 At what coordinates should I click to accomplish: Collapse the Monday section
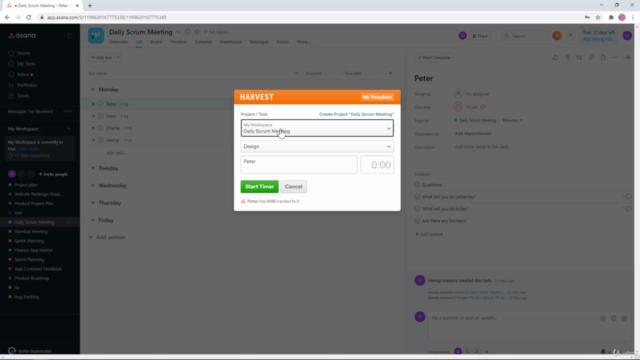coord(93,89)
